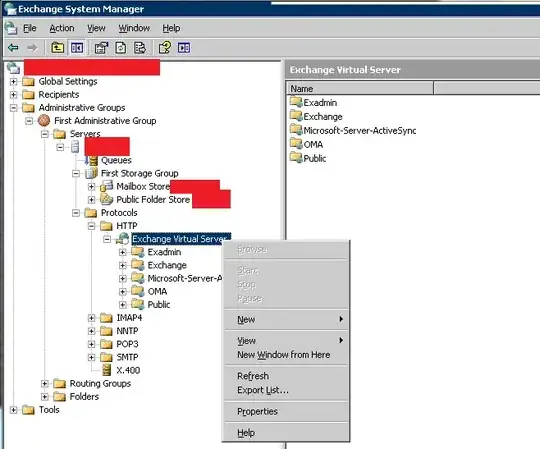Expand the Tools node
This screenshot has height=449, width=540.
pos(13,410)
